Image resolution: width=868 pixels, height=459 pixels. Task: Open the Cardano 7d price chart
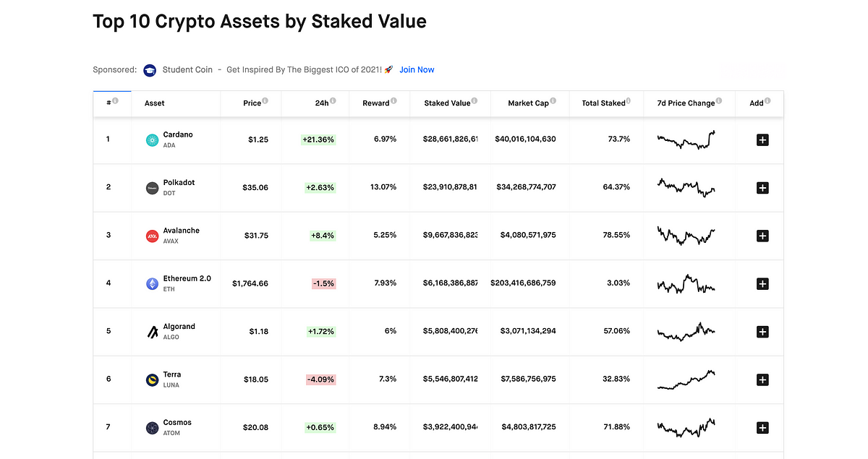pyautogui.click(x=686, y=140)
